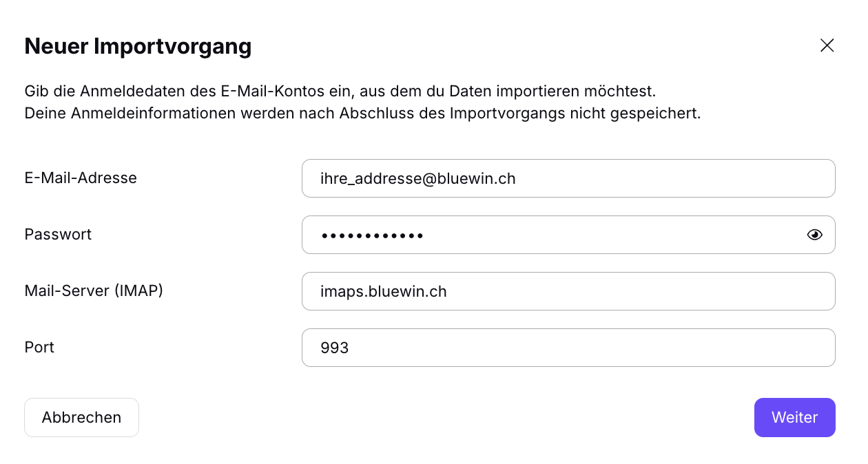Screen dimensions: 868x464
Task: Place cursor in the imaps.bluewin.ch text
Action: tap(383, 292)
